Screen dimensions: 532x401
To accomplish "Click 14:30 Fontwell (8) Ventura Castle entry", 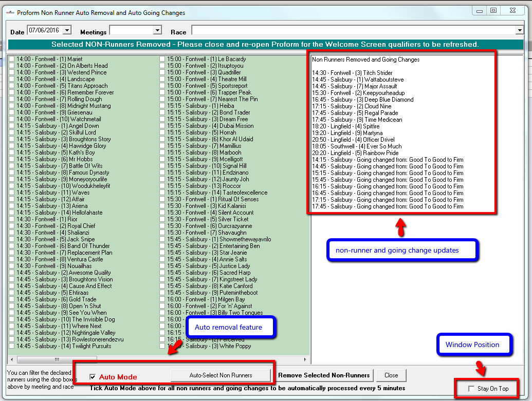I will click(x=60, y=259).
